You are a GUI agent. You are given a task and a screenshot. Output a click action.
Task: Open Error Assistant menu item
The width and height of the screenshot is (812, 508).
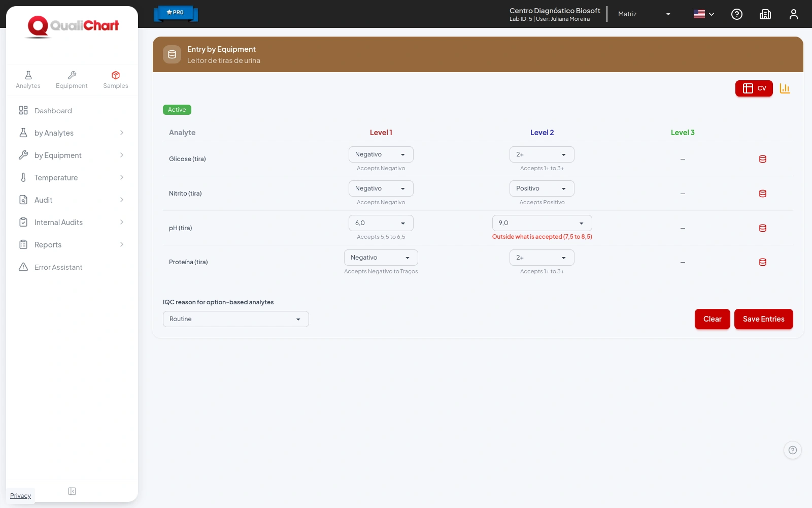coord(72,267)
